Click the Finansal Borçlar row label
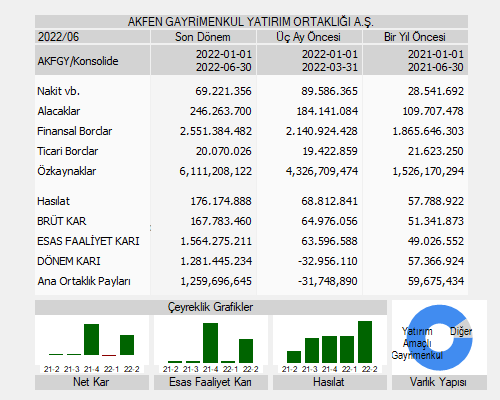 coord(75,131)
